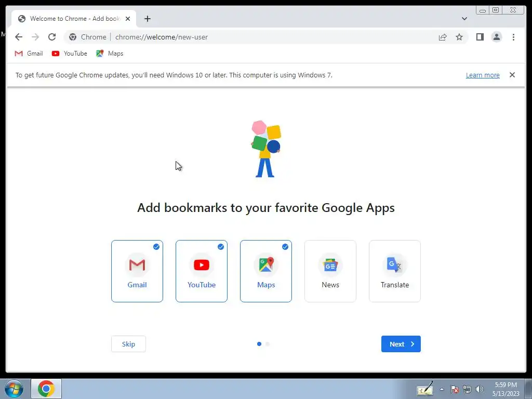Dismiss the Windows 7 update notice
The image size is (532, 399).
[x=512, y=75]
